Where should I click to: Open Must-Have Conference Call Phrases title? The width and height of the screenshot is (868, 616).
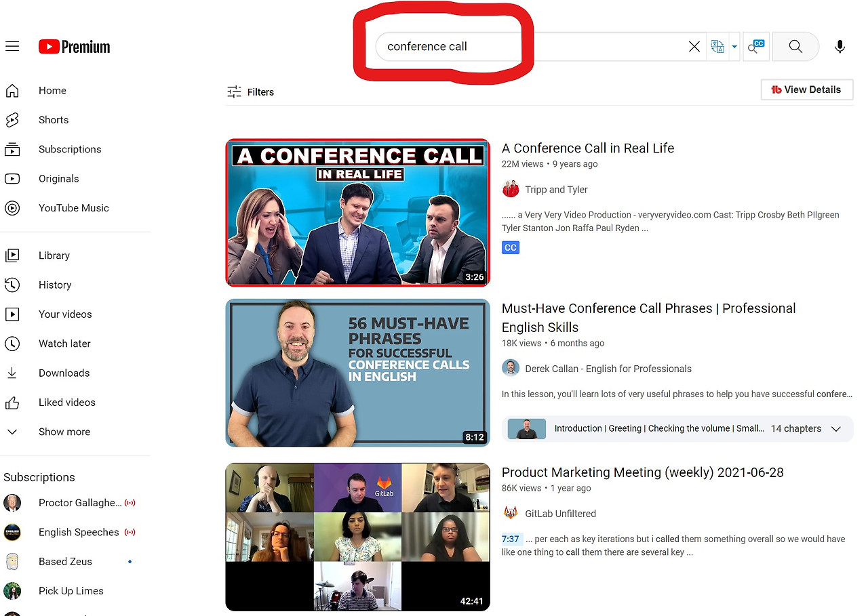[x=649, y=318]
